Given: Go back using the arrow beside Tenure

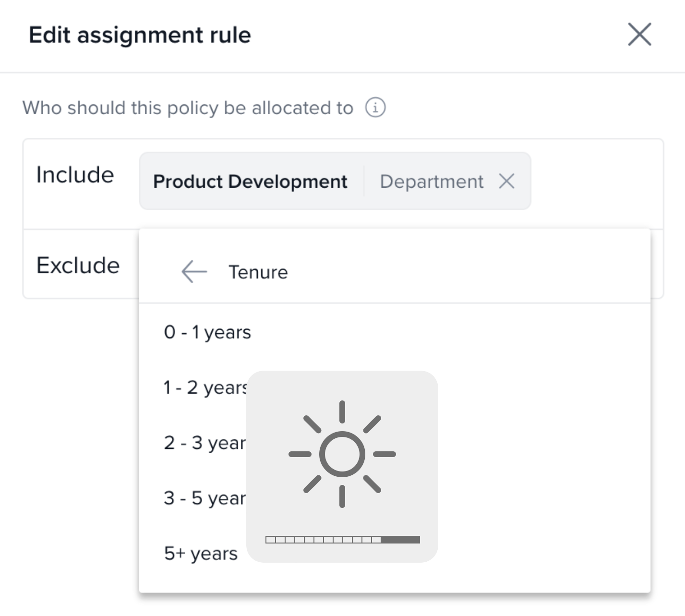Looking at the screenshot, I should coord(194,272).
